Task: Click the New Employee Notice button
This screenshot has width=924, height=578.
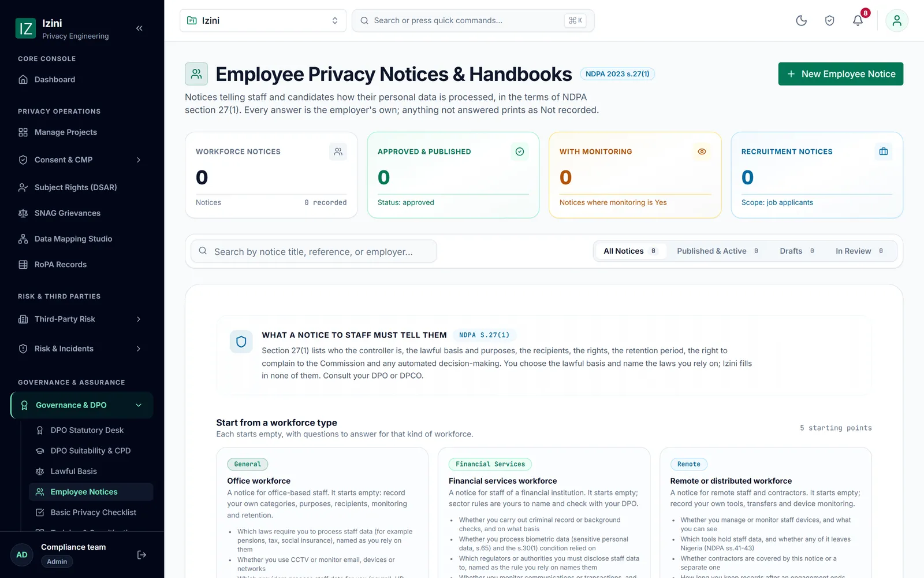Action: pos(840,74)
